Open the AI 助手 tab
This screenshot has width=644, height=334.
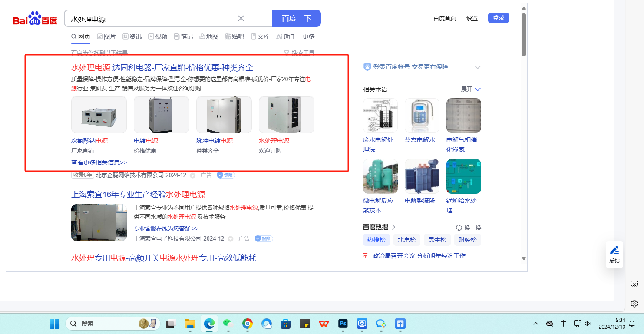tap(286, 36)
